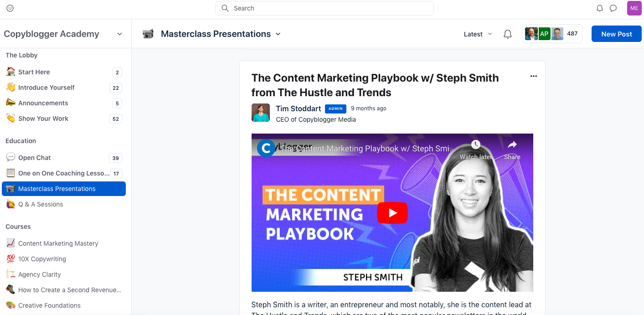Open the Masterclass Presentations title dropdown

pos(278,34)
